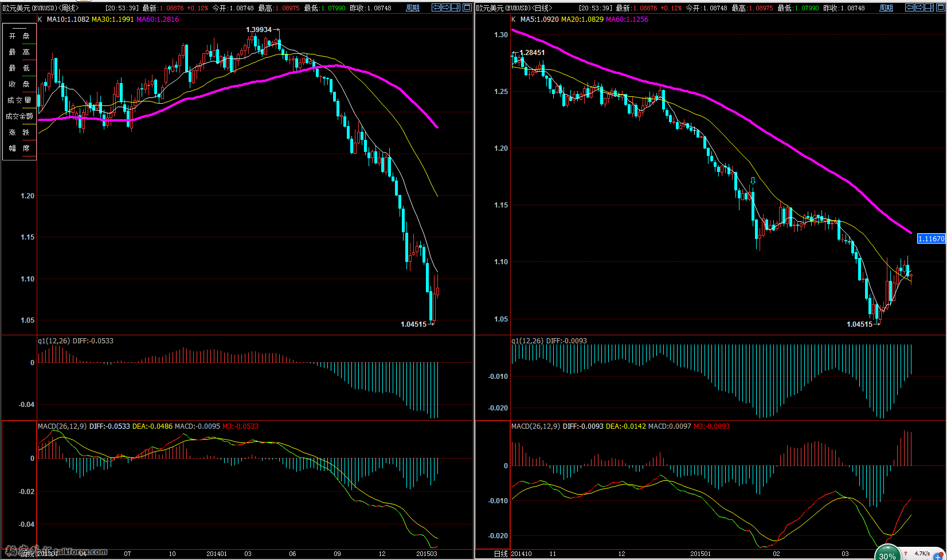The width and height of the screenshot is (947, 560).
Task: Click the 昨收:1.08748 quote in daily header
Action: (x=844, y=8)
